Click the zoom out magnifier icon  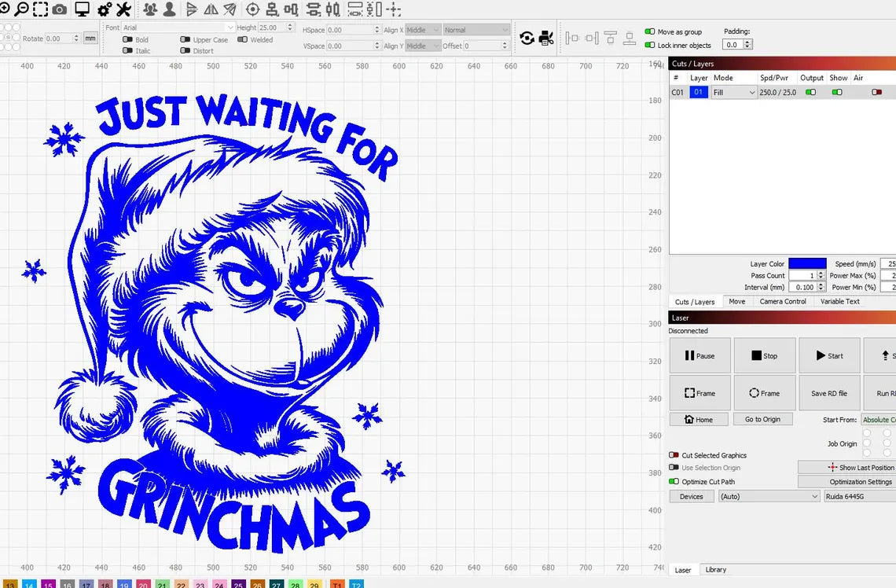[x=21, y=9]
